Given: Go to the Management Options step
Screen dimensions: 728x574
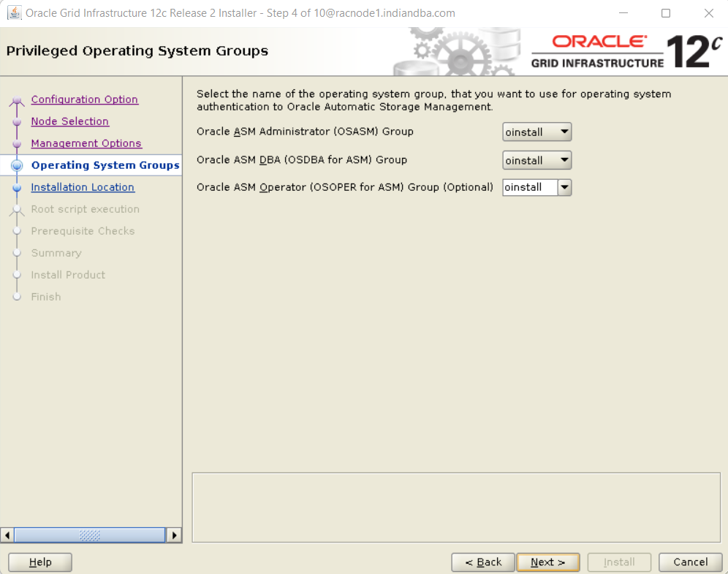Looking at the screenshot, I should click(86, 143).
